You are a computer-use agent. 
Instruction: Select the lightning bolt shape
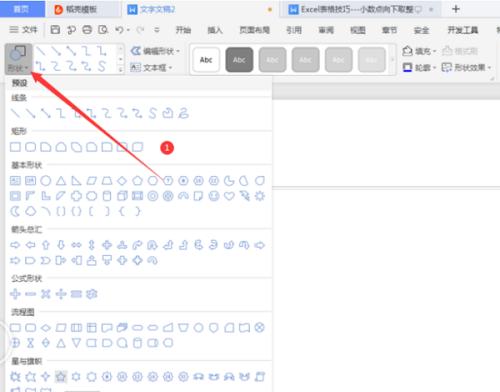244,196
